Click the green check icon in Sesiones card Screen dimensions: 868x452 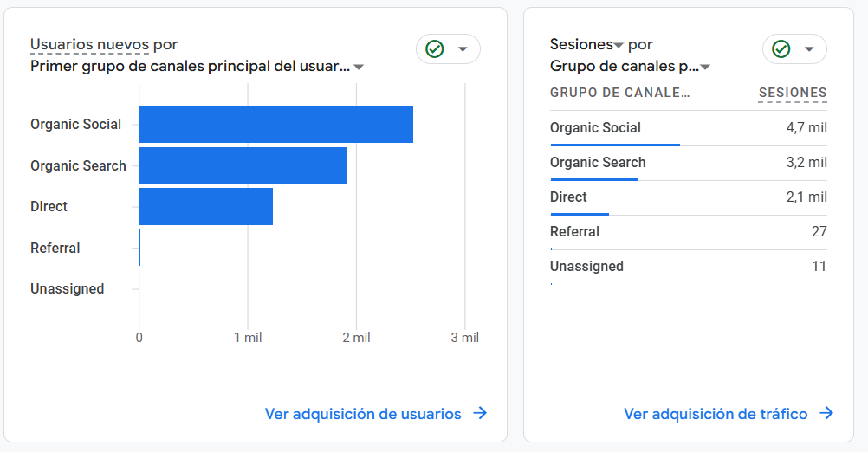[781, 49]
